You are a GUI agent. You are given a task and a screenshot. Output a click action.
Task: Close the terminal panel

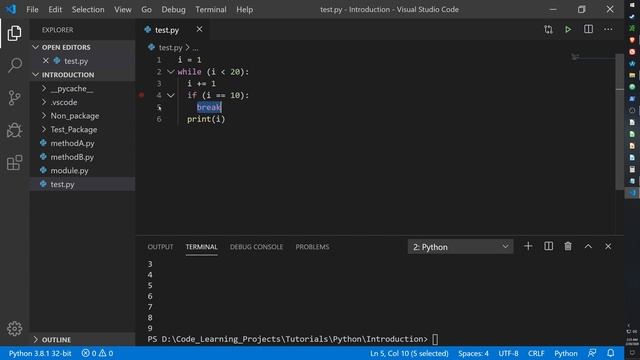[608, 247]
